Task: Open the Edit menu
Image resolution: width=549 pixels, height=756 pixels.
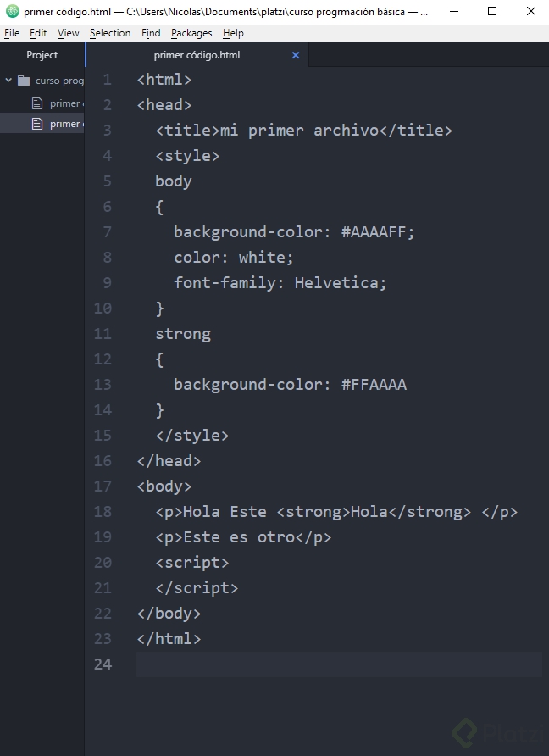Action: click(x=38, y=33)
